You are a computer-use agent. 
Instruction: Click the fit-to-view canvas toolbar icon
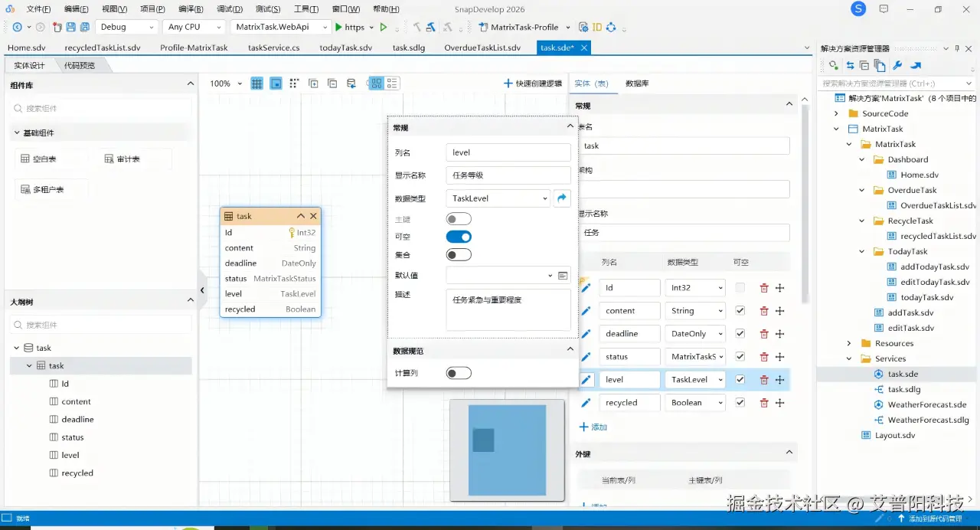[x=276, y=83]
